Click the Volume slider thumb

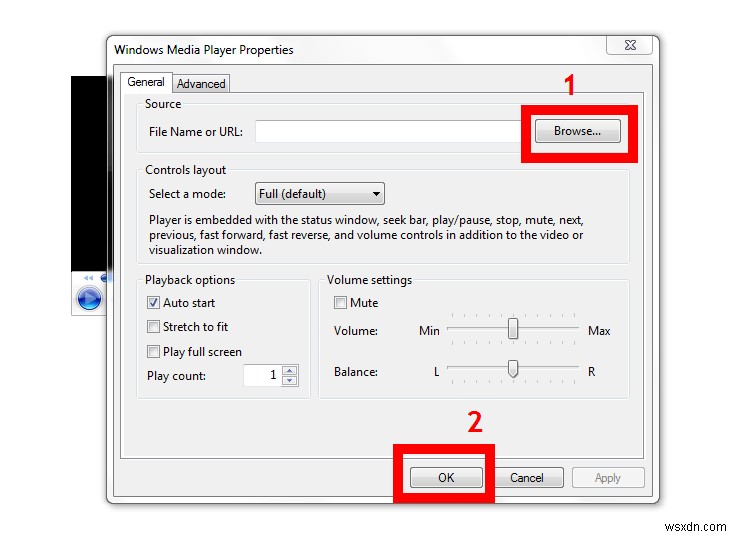pos(513,329)
